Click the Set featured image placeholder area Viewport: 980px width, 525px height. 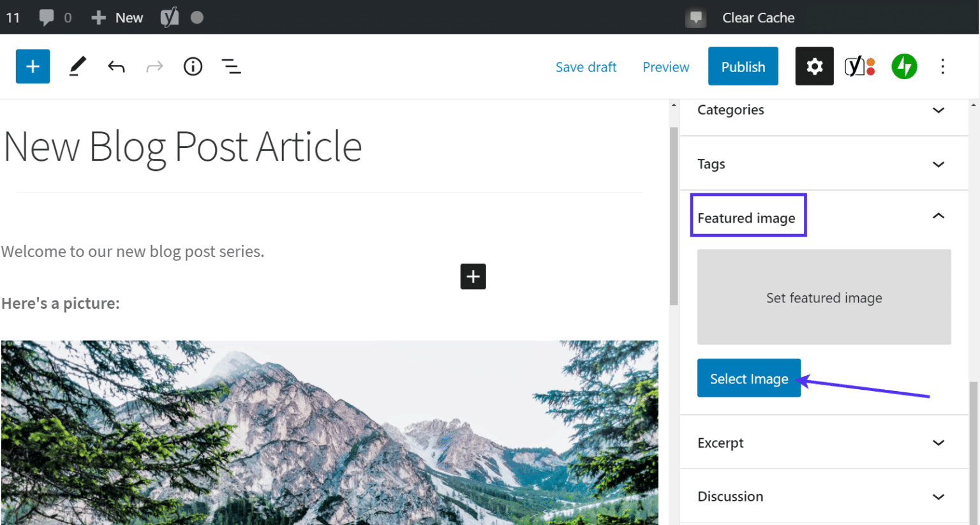tap(824, 297)
